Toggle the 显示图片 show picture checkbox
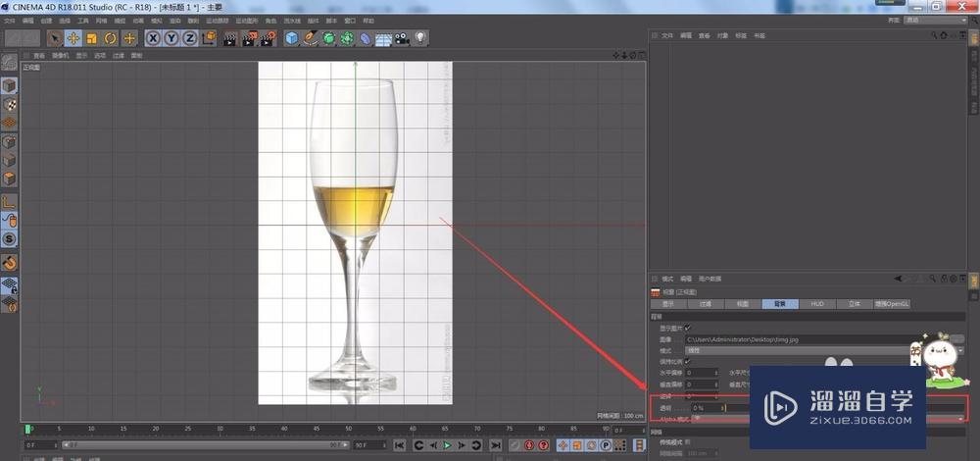This screenshot has width=980, height=461. [x=688, y=328]
